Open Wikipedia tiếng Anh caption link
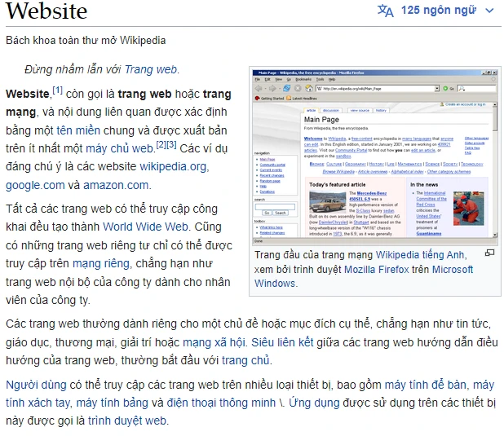Viewport: 504px width, 436px height. (420, 255)
